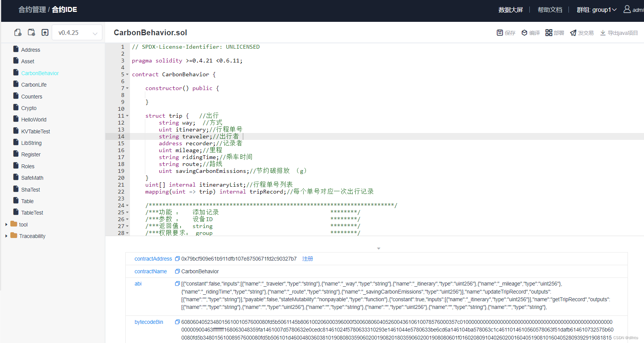Viewport: 644px width, 343px height.
Task: Open the v0.4.25 compiler version dropdown
Action: click(x=77, y=33)
